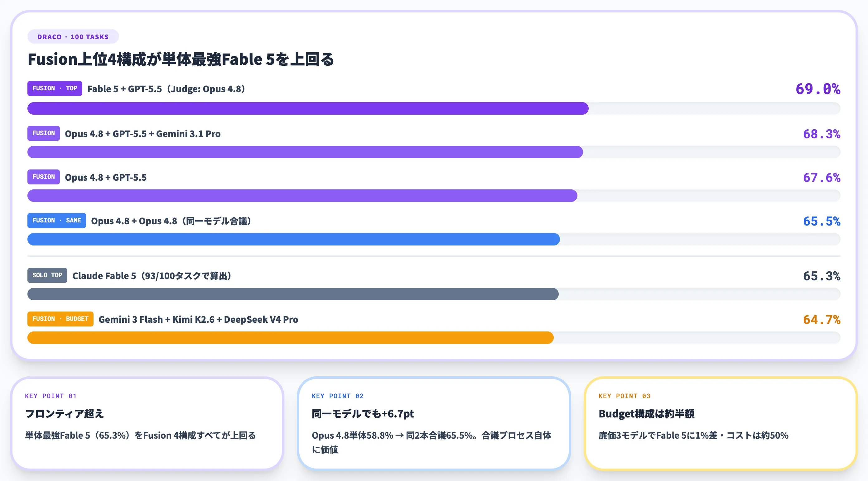Click the KEY POINT 03 label

coord(624,396)
